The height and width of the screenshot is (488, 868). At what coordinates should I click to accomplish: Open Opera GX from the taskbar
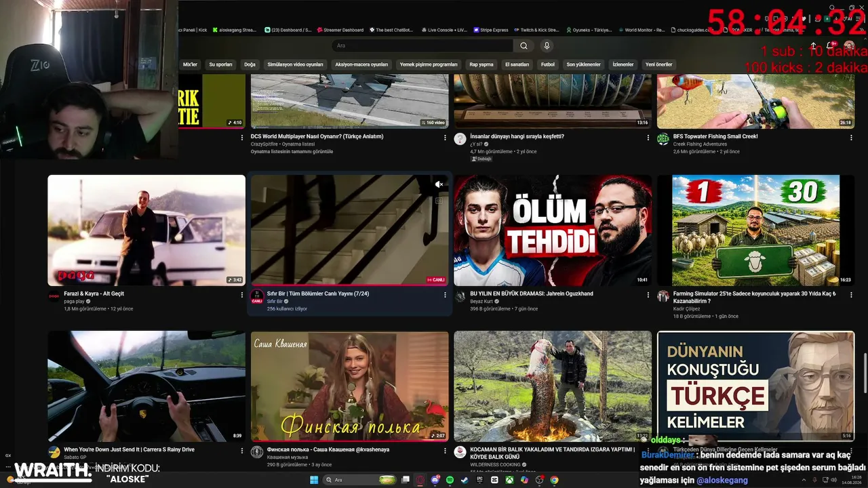pos(420,480)
